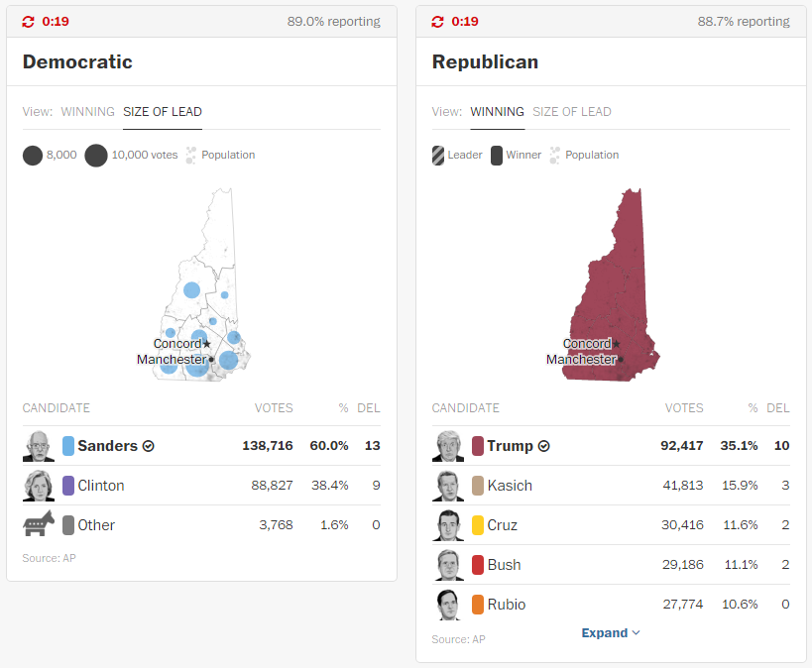Image resolution: width=812 pixels, height=668 pixels.
Task: Click Trump's candidate portrait thumbnail
Action: 447,446
